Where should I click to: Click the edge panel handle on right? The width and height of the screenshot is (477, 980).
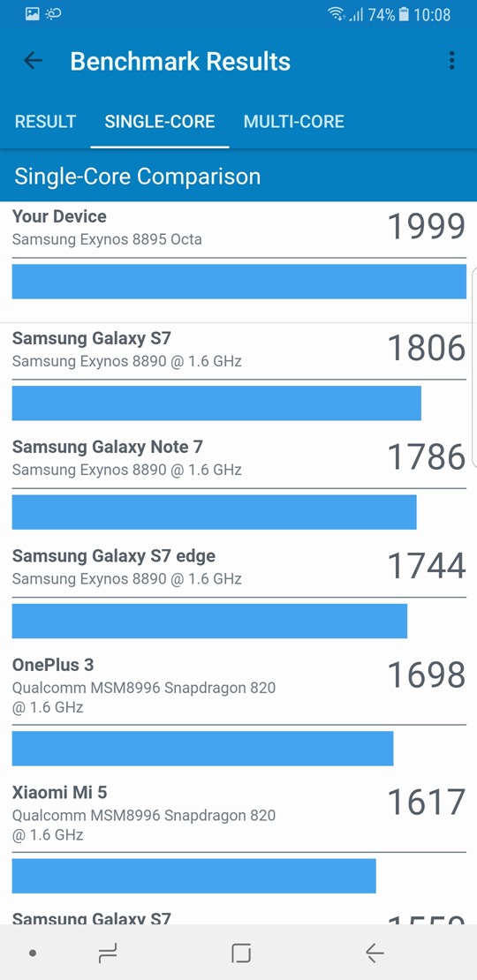474,367
